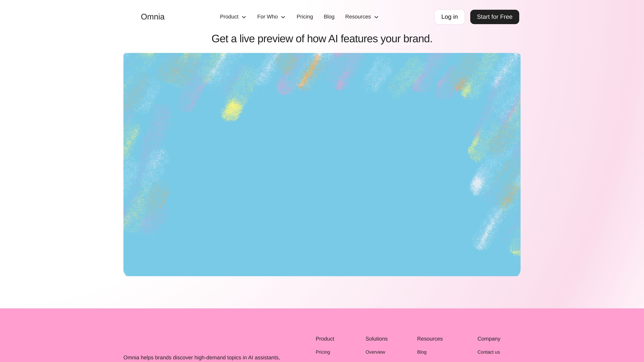The height and width of the screenshot is (362, 644).
Task: Open the Product menu in top navigation
Action: click(233, 17)
